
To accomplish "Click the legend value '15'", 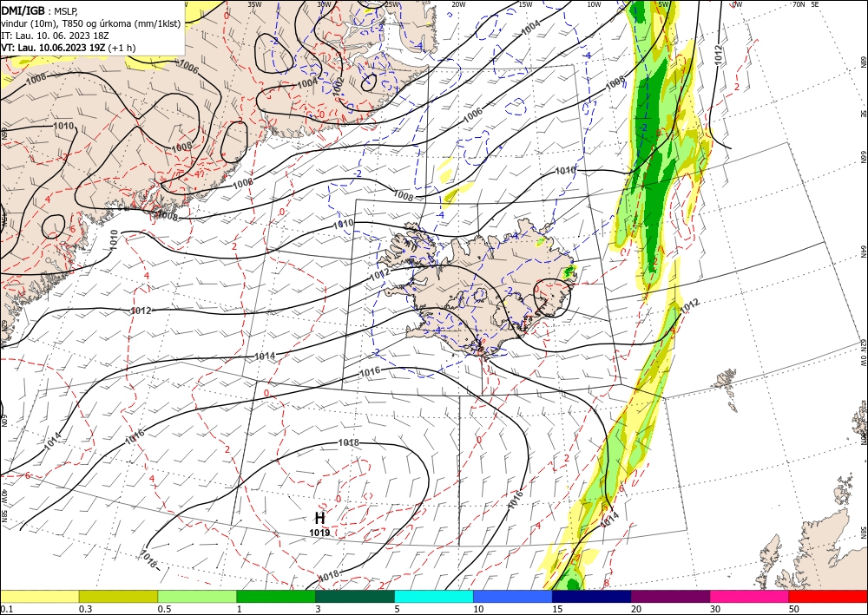I will [557, 609].
